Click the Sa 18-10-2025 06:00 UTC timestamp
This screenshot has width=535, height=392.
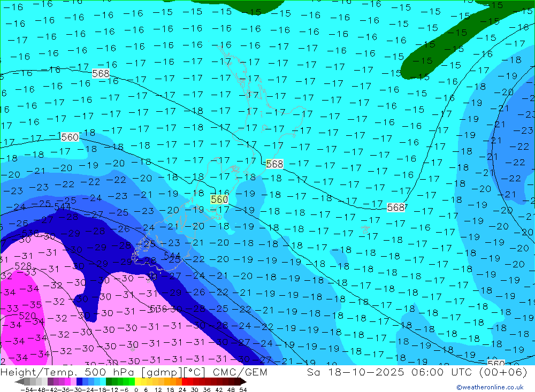pyautogui.click(x=417, y=372)
